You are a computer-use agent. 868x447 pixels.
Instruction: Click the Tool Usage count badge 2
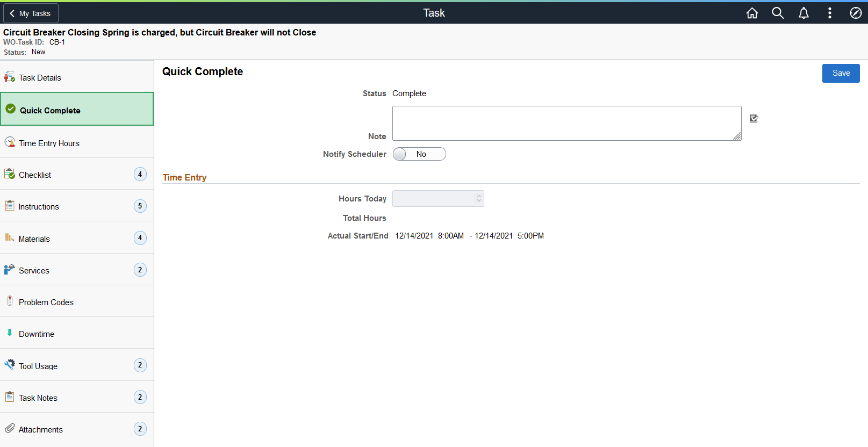point(140,365)
